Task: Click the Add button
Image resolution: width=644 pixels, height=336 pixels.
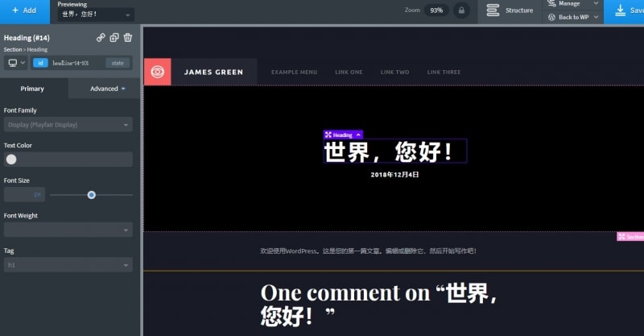Action: coord(24,10)
